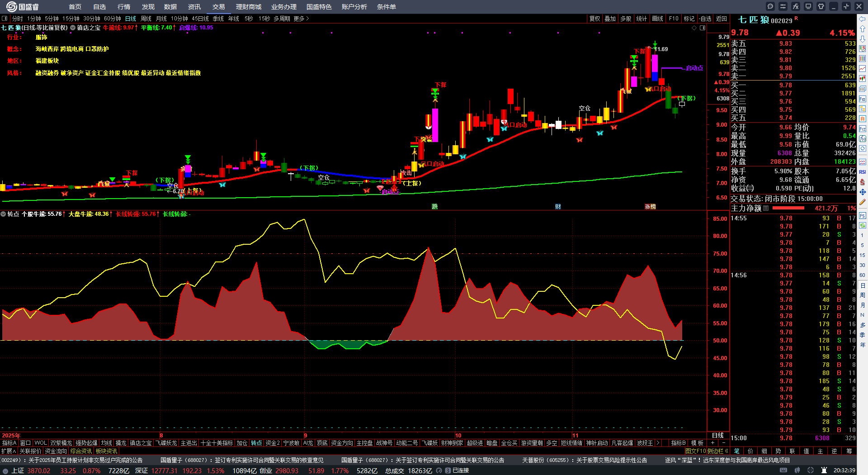Click the back arrow in right sidebar

(x=863, y=19)
